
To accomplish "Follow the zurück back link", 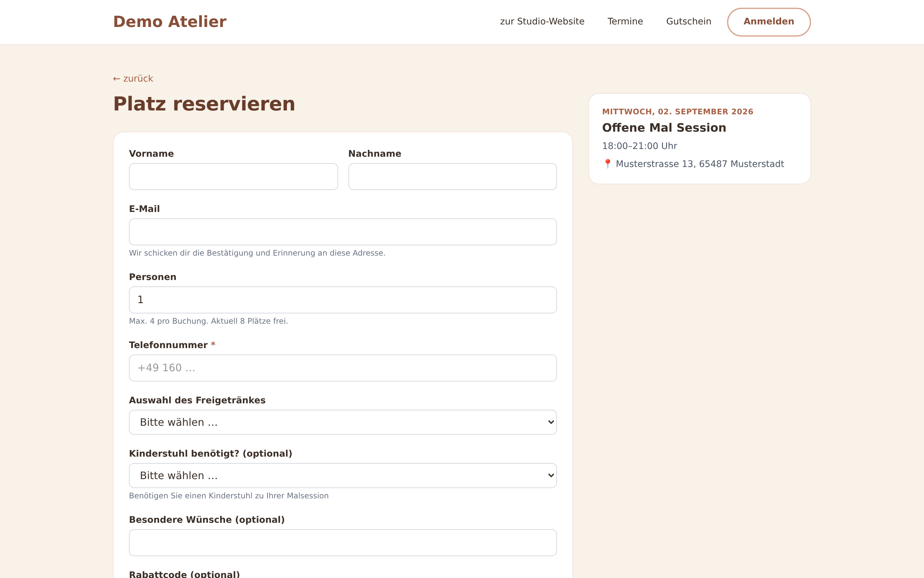I will 133,79.
